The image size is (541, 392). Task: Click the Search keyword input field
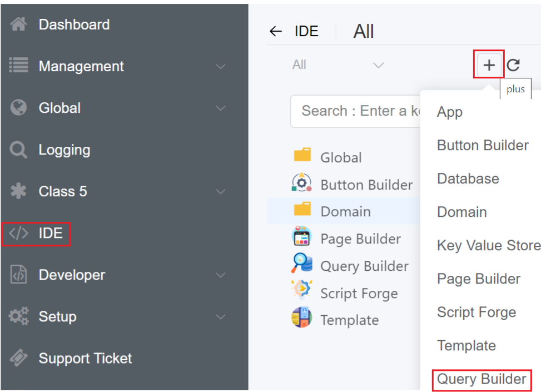pyautogui.click(x=356, y=111)
